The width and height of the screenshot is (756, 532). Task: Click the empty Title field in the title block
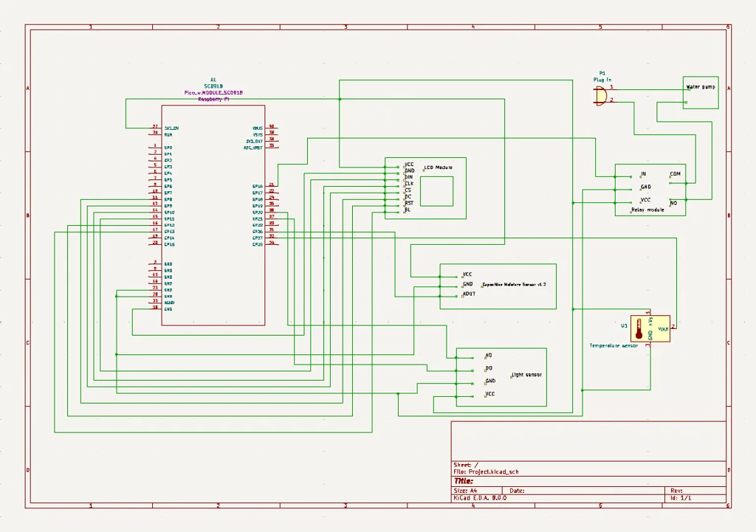(517, 480)
